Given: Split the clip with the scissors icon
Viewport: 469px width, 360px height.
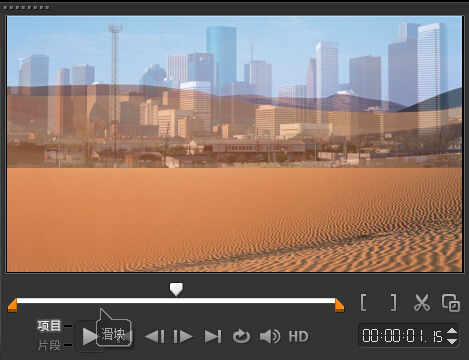Looking at the screenshot, I should point(422,303).
